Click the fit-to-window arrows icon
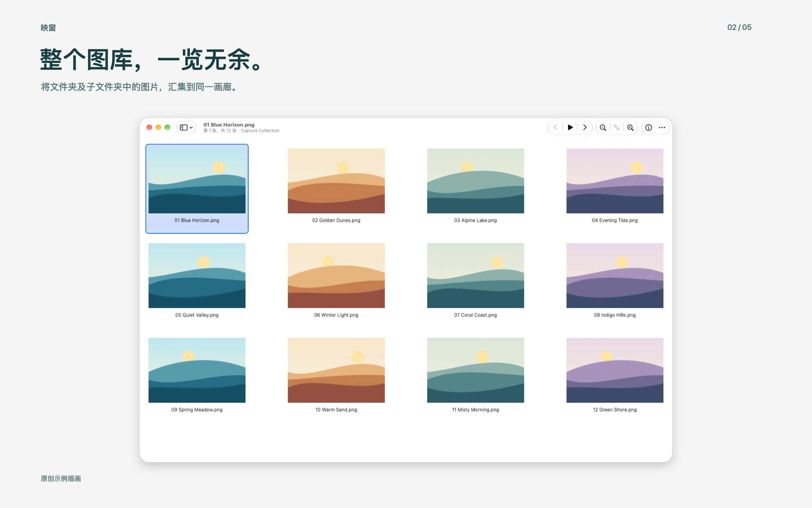812x508 pixels. [617, 128]
